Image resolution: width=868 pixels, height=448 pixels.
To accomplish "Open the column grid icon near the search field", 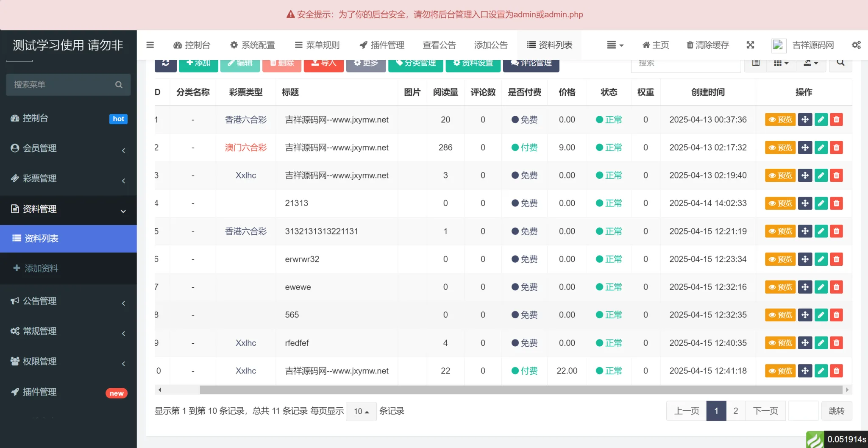I will pyautogui.click(x=780, y=63).
